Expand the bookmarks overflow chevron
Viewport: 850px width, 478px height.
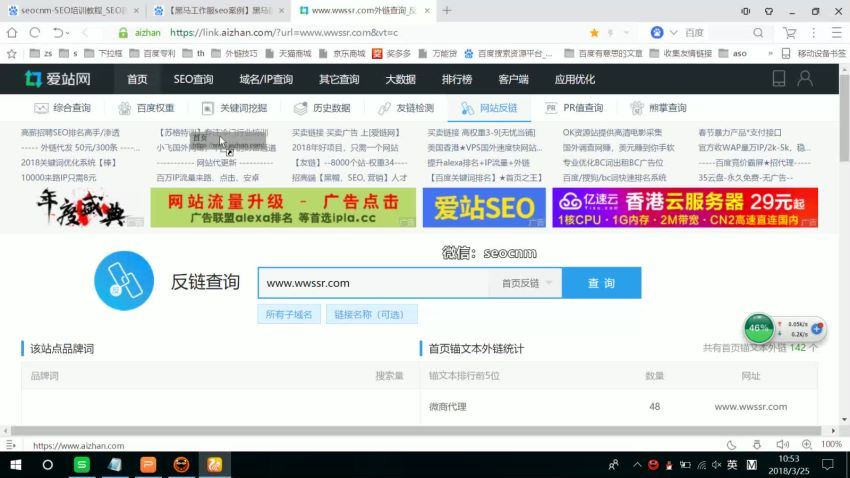click(770, 53)
